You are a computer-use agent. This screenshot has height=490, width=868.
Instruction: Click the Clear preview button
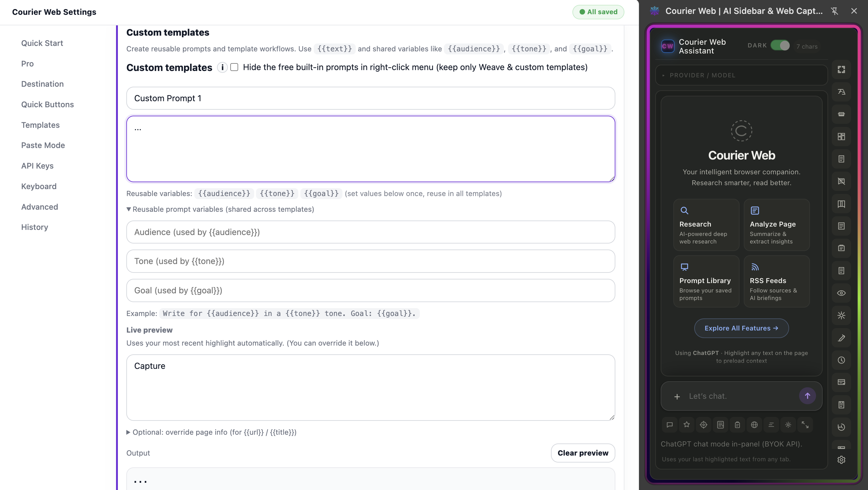[x=583, y=453]
